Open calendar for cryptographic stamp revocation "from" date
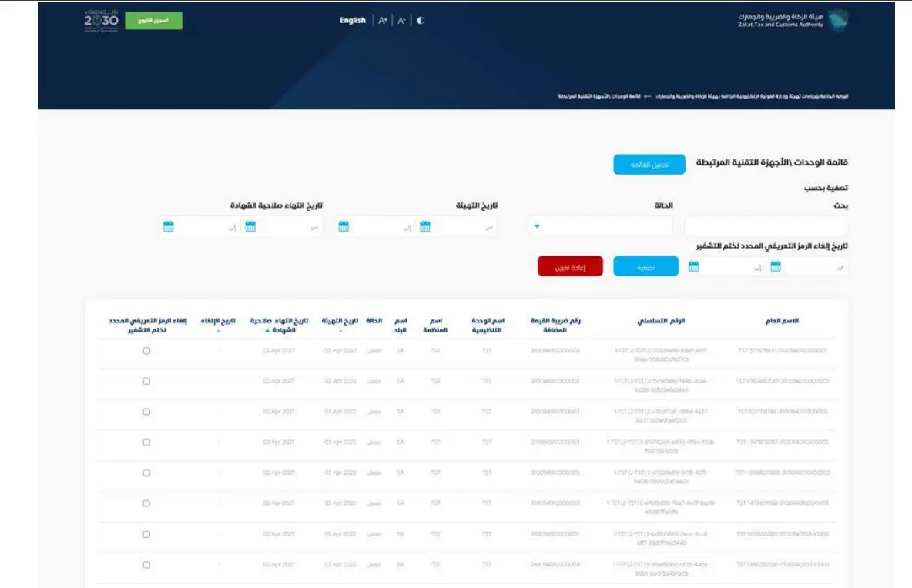 776,266
